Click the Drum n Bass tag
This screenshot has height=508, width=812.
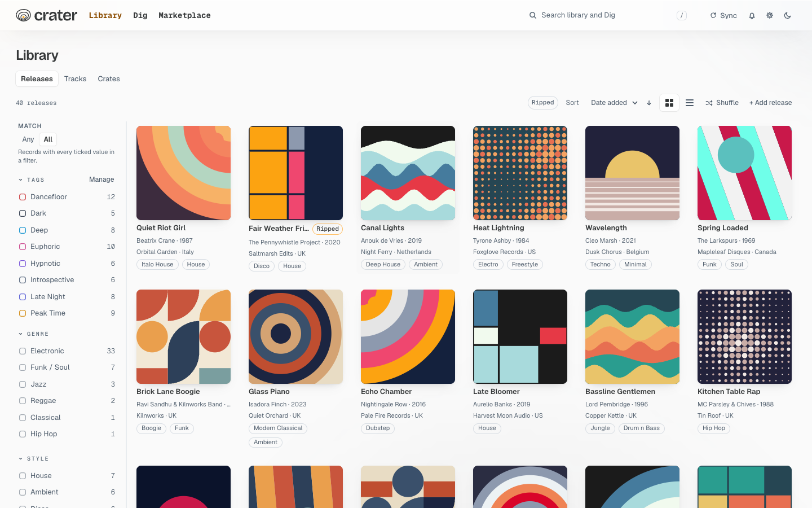coord(642,428)
